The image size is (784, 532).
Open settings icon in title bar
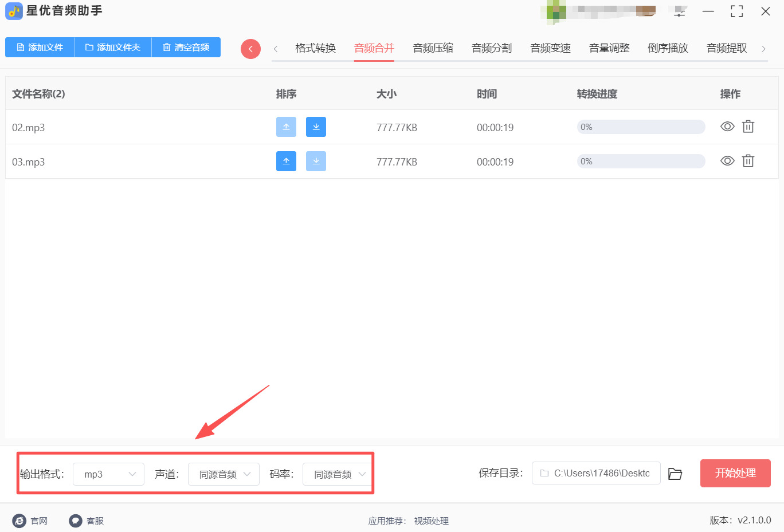point(680,11)
